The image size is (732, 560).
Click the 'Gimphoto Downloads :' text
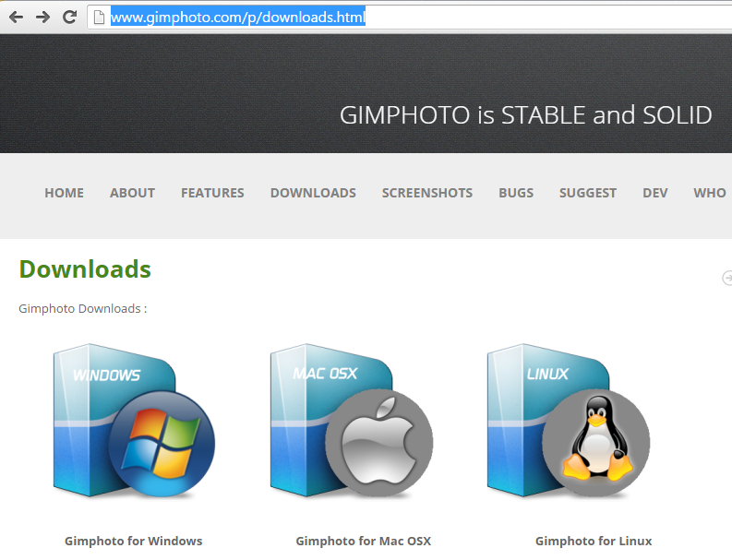click(x=83, y=308)
